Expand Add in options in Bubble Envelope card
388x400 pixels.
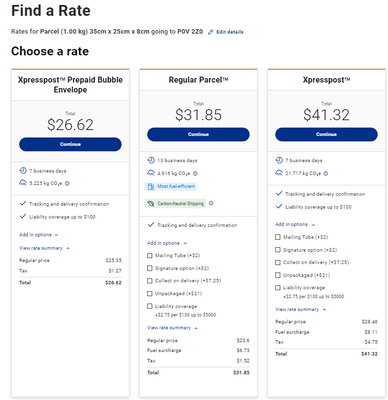(39, 235)
